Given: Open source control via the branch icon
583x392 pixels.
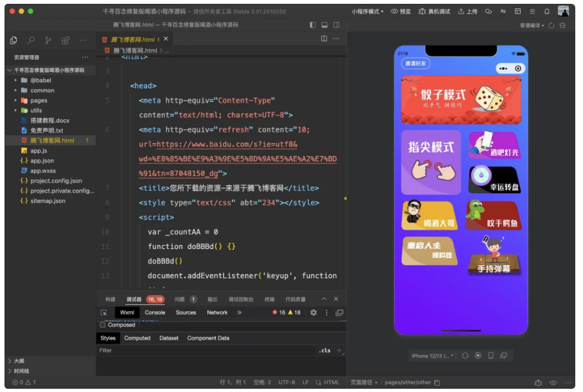Looking at the screenshot, I should (x=49, y=40).
